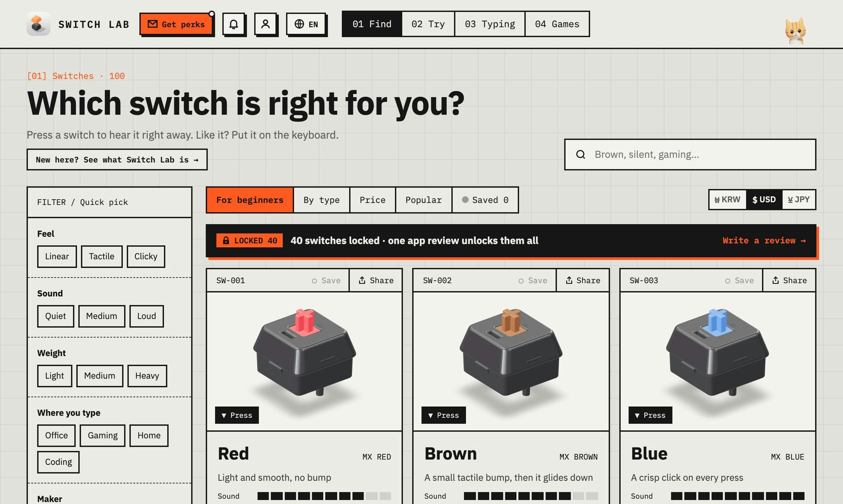Save the SW-001 Red switch
Screen dimensions: 843x504
click(326, 280)
